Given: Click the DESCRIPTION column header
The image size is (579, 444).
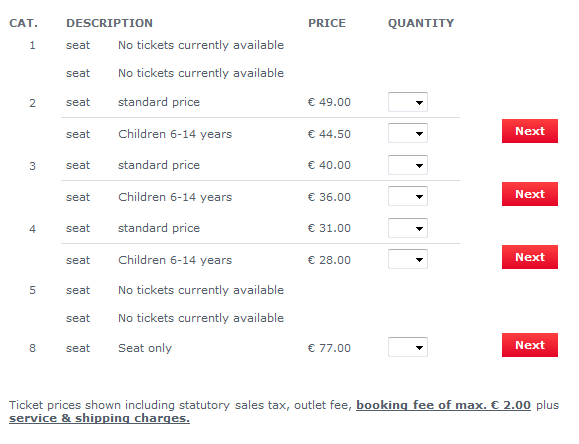Looking at the screenshot, I should pos(109,23).
